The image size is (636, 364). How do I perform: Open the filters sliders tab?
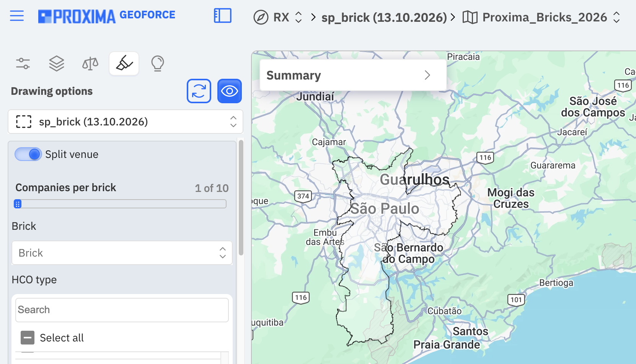(23, 63)
